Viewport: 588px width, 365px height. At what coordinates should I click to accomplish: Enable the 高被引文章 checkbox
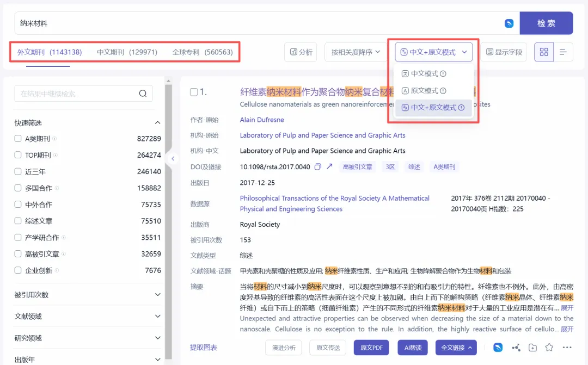[17, 253]
